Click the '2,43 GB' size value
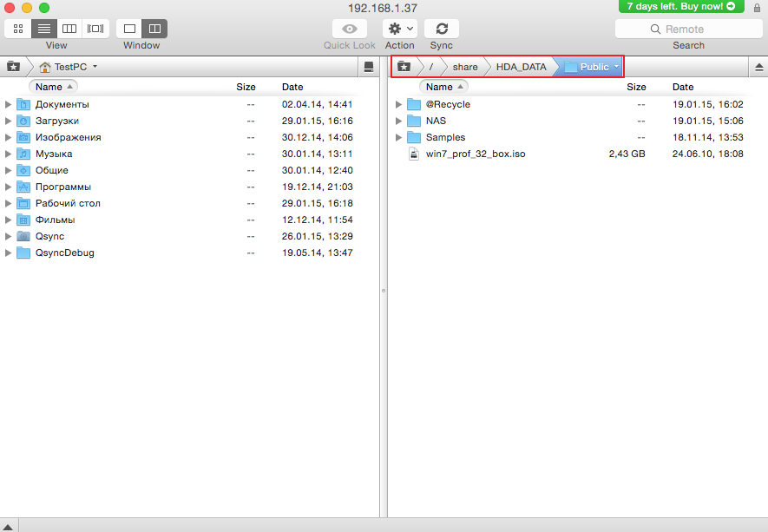Image resolution: width=768 pixels, height=532 pixels. pos(627,154)
